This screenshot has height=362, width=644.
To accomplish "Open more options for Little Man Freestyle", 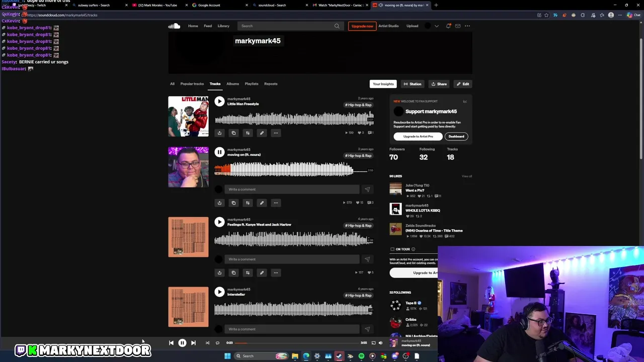I will point(276,133).
